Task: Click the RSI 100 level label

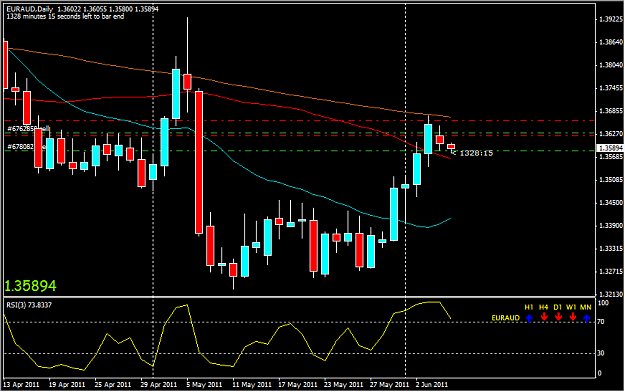Action: pyautogui.click(x=602, y=303)
